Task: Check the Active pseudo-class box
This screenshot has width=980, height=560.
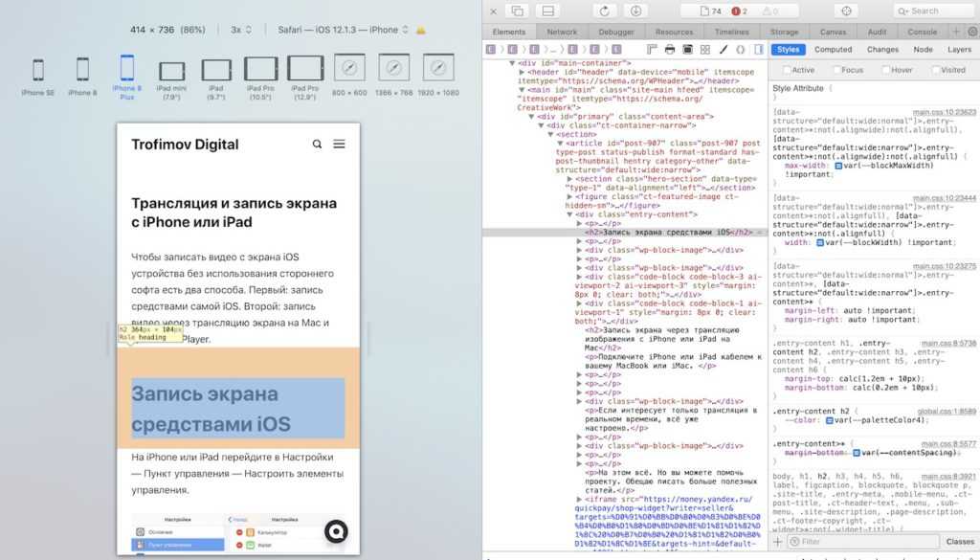Action: coord(787,70)
